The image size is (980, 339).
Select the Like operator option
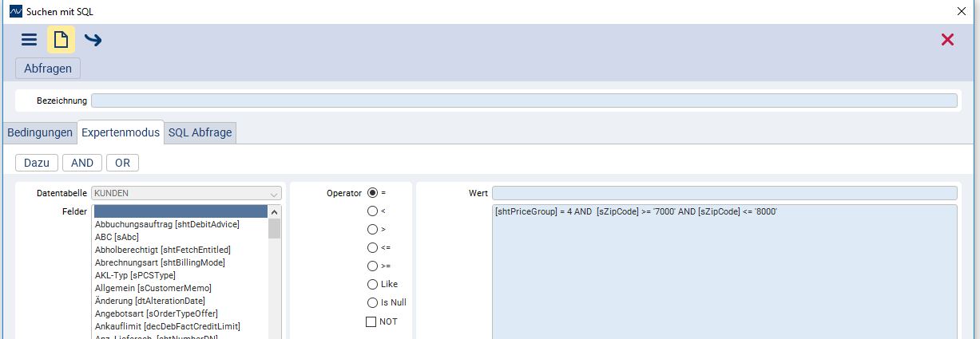(372, 284)
